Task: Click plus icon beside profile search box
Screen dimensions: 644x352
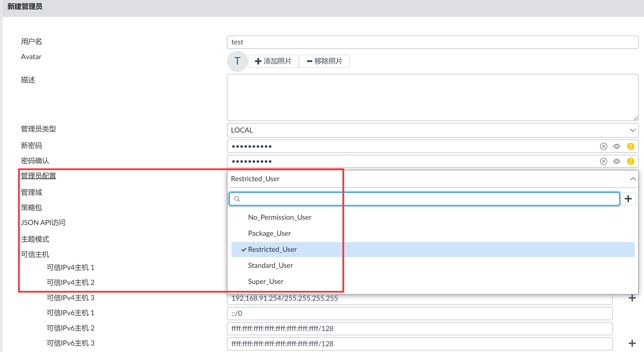Action: tap(628, 199)
